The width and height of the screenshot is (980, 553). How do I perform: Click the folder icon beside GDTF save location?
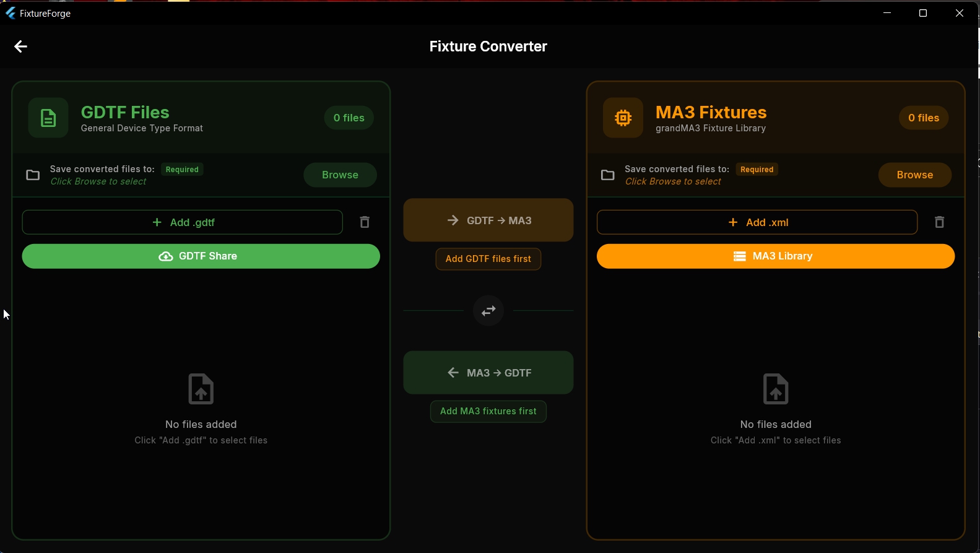click(33, 175)
